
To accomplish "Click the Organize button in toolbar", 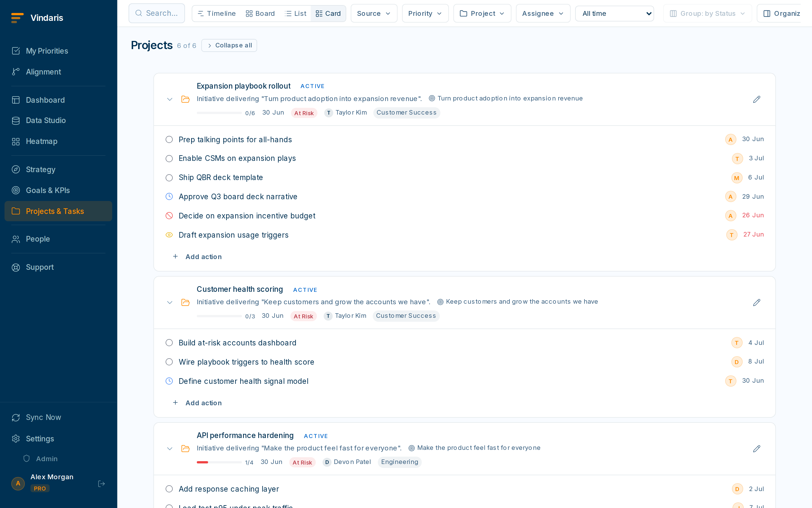I will (779, 14).
